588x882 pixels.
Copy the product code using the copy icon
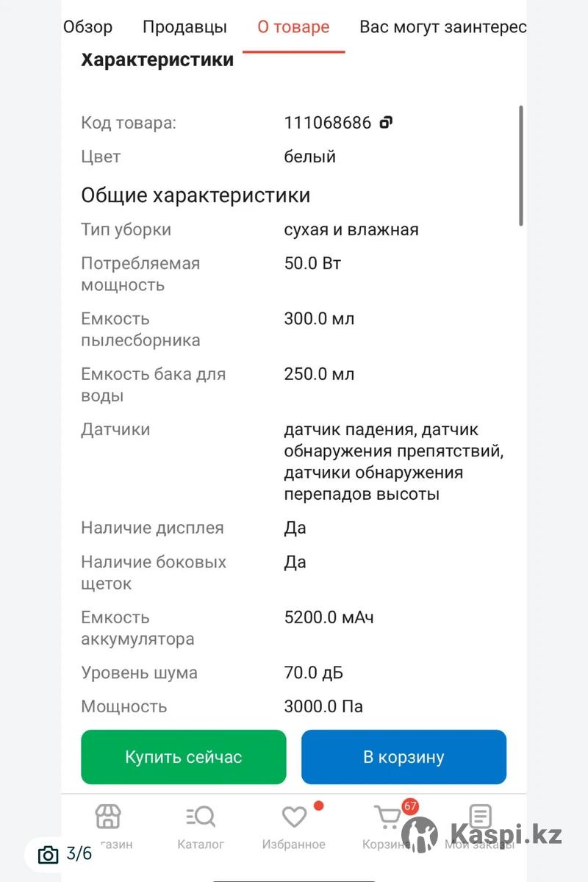[386, 122]
